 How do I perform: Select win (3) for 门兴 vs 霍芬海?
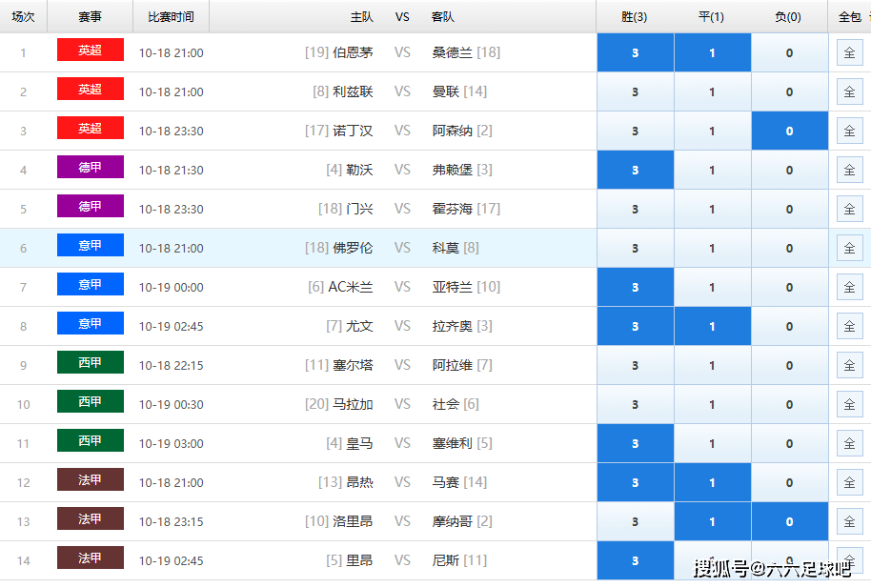point(636,209)
